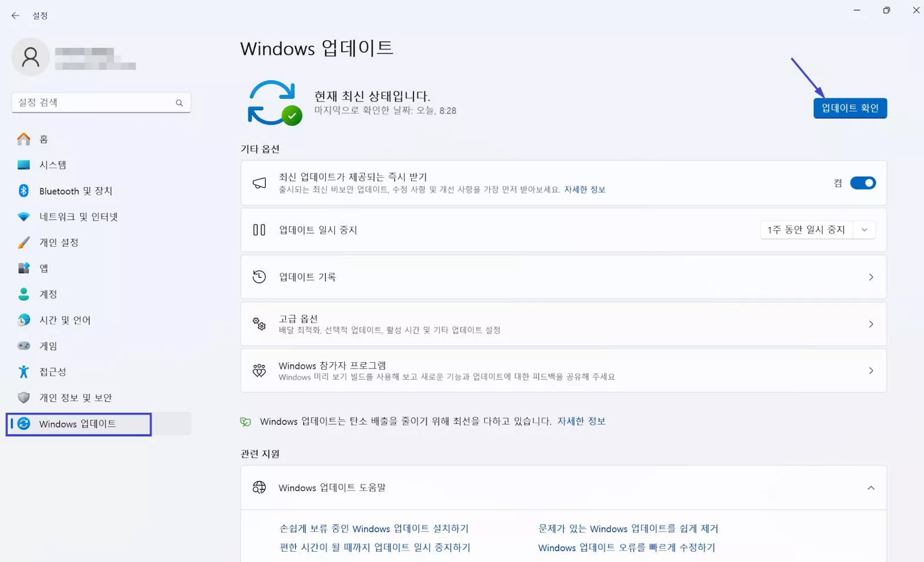Click the Apps (앱) icon in the sidebar
Image resolution: width=924 pixels, height=562 pixels.
24,268
